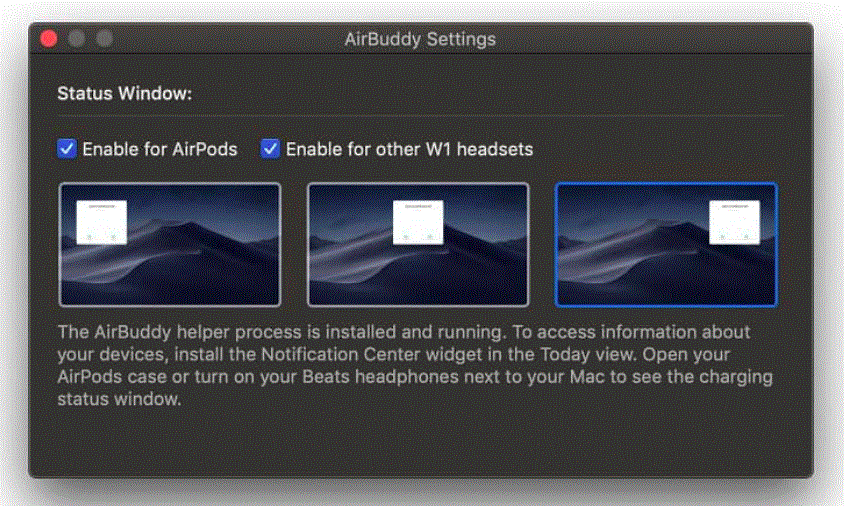Viewport: 844px width, 506px height.
Task: Toggle Enable for other W1 headsets checkbox
Action: (270, 149)
